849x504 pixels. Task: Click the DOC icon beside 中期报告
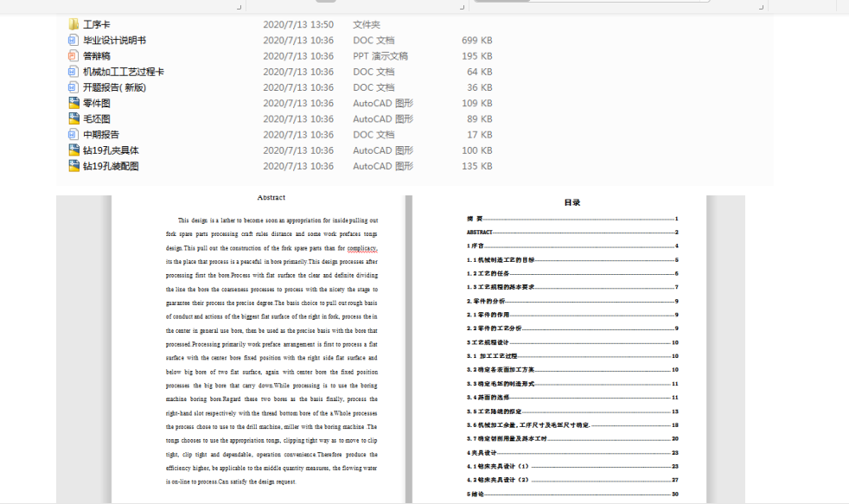point(73,134)
